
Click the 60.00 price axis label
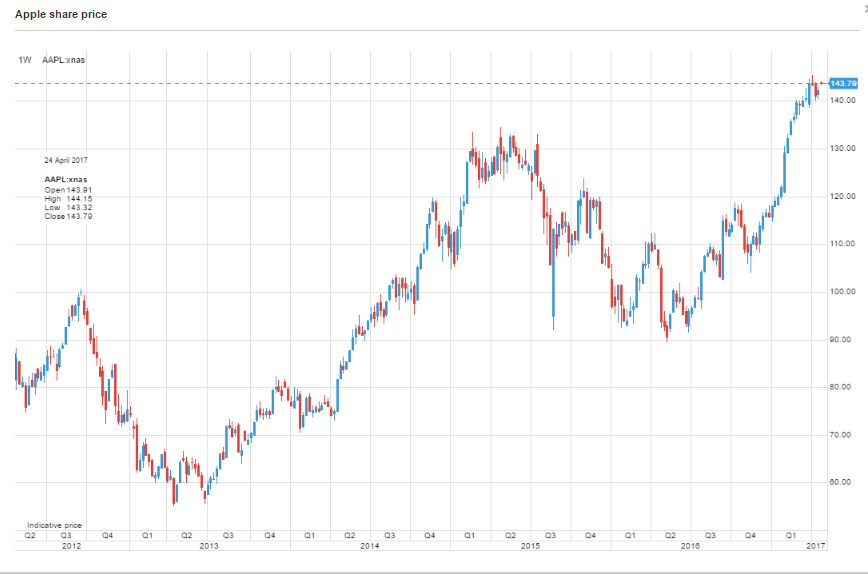point(840,482)
